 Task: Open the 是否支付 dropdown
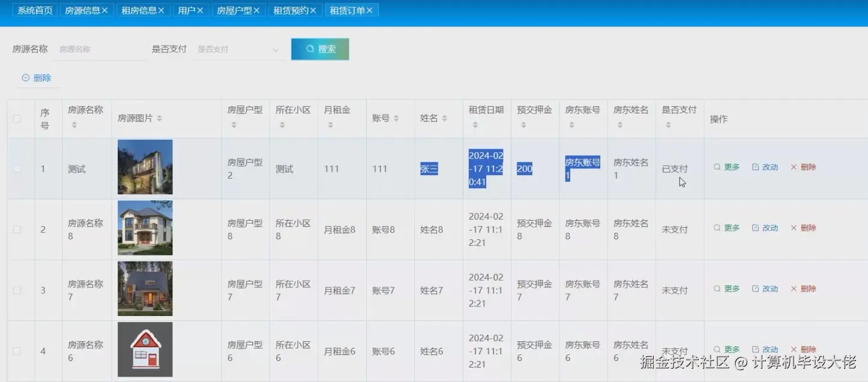point(237,49)
